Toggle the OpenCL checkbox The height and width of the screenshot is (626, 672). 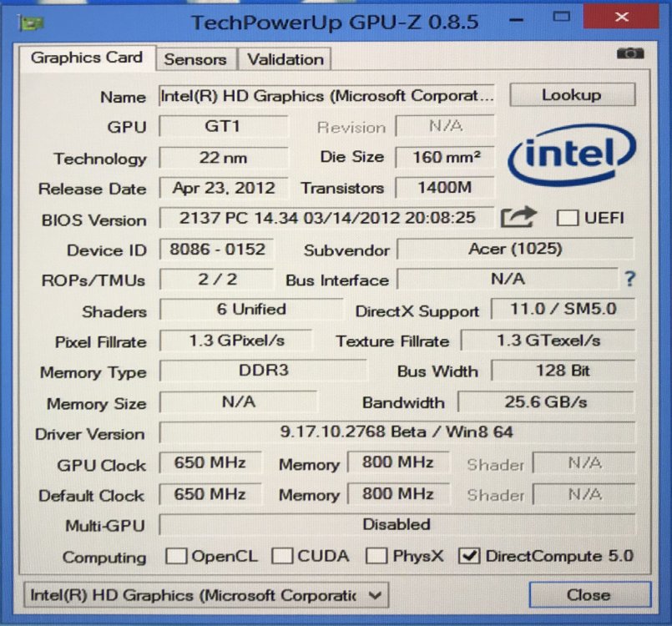coord(176,556)
